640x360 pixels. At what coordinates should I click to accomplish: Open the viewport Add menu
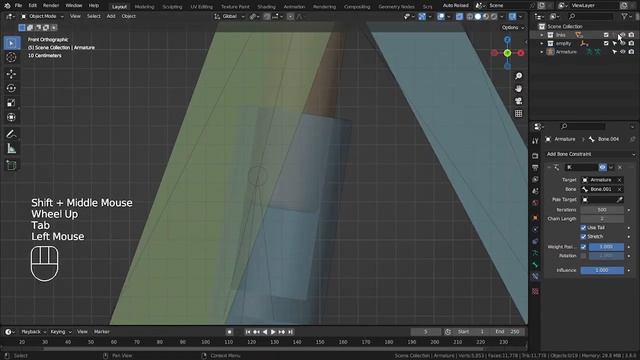(111, 16)
